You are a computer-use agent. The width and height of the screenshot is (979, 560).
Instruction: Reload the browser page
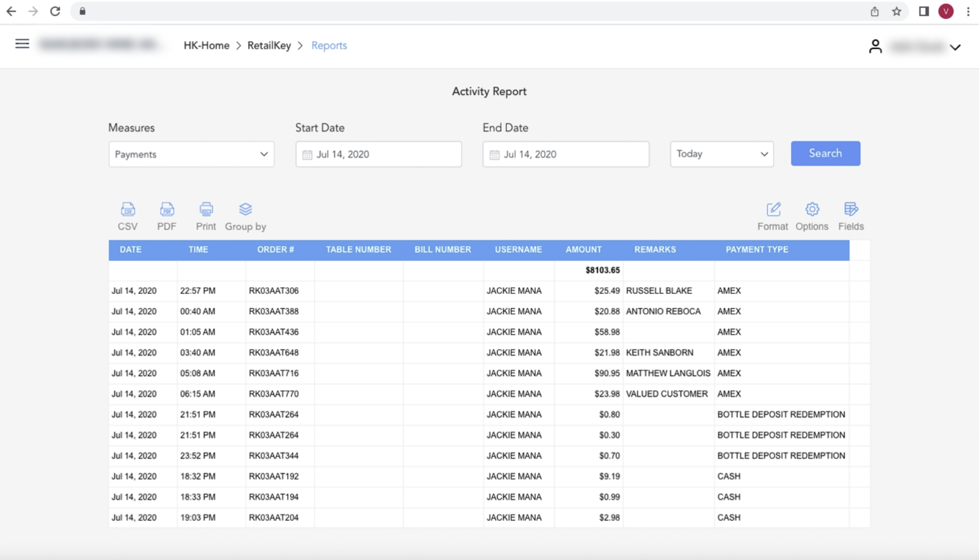point(55,12)
